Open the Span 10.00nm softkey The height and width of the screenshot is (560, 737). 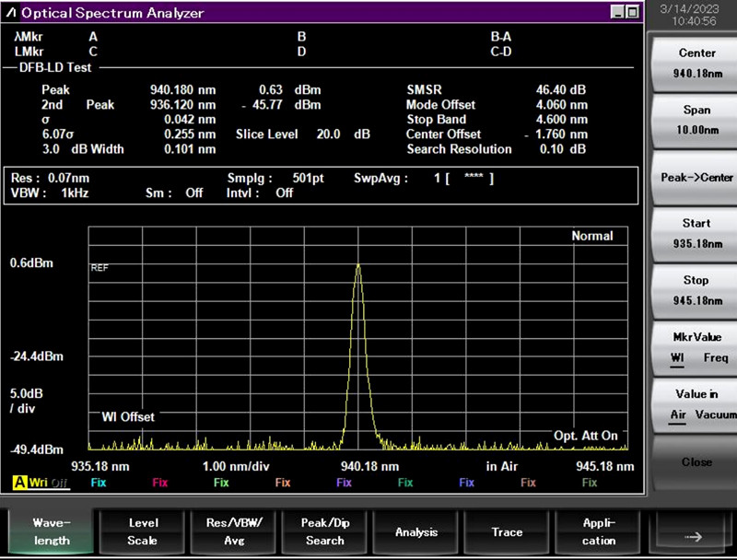pyautogui.click(x=696, y=120)
